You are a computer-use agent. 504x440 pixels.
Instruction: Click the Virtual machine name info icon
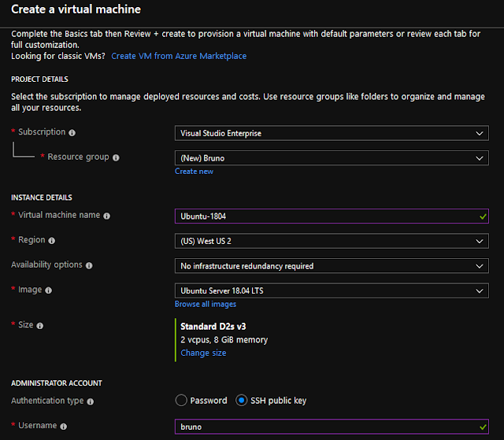tap(107, 216)
